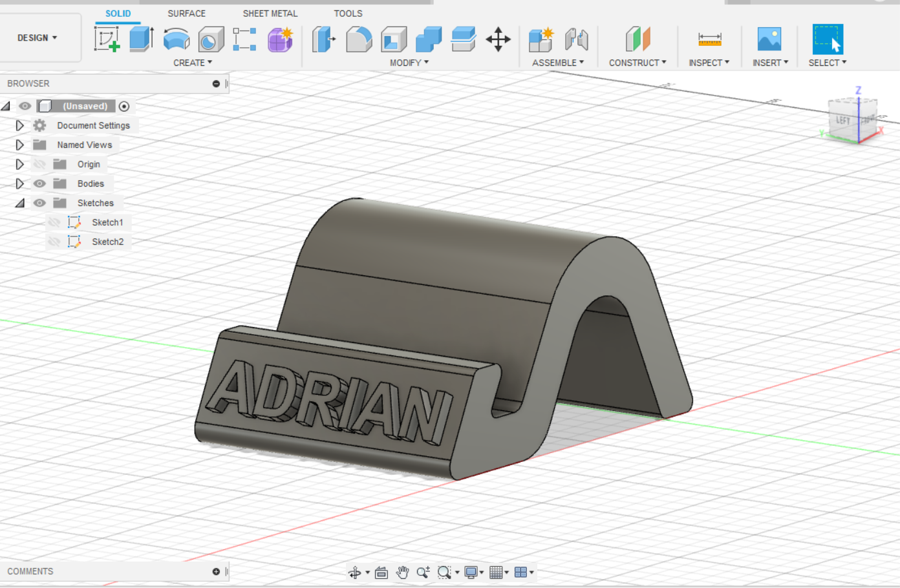Hide the Bodies folder
900x588 pixels.
[x=39, y=184]
